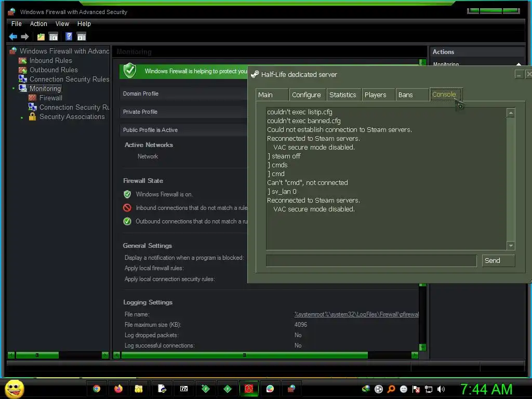Collapse the Monitoring tree node

[14, 88]
